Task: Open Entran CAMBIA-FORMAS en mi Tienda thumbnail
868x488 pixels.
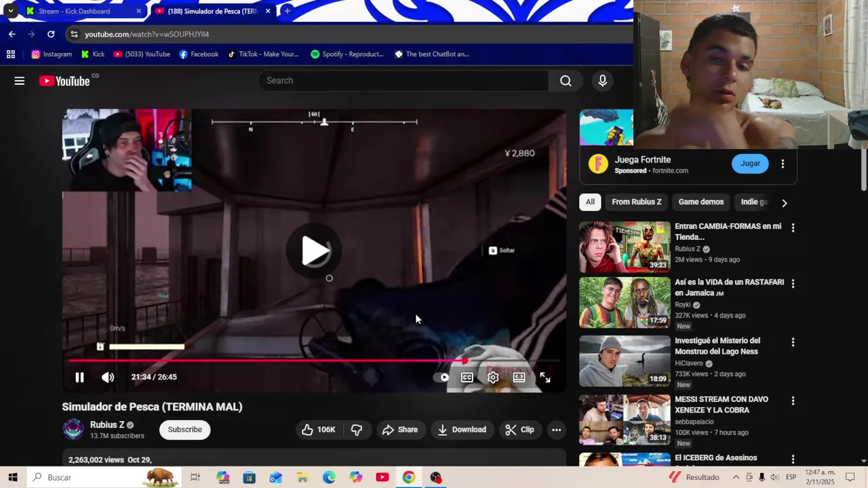Action: pos(625,247)
